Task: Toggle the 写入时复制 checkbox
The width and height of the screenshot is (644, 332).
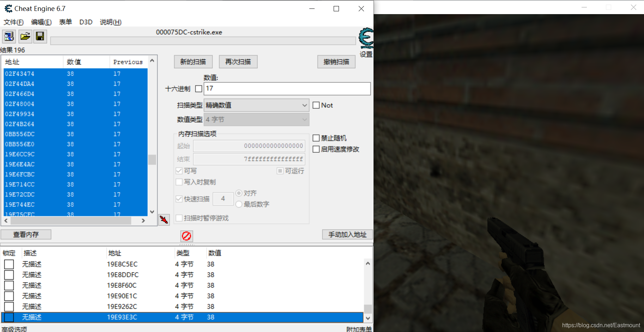Action: (179, 182)
